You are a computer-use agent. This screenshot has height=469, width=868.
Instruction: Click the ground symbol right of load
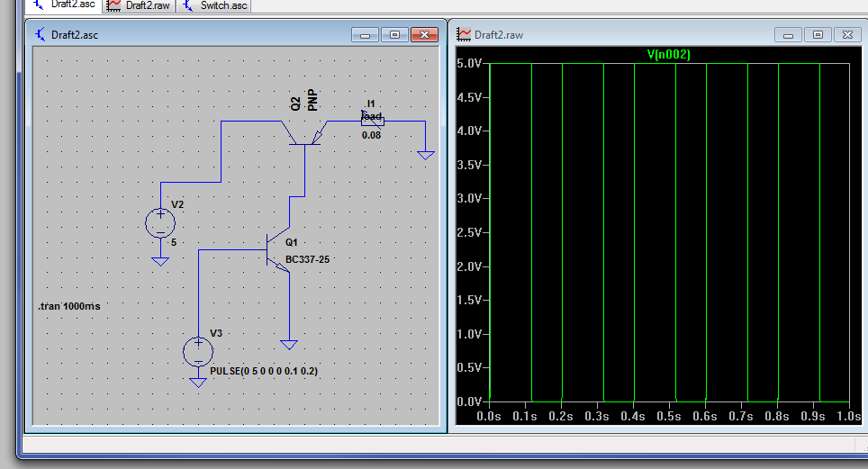click(425, 156)
